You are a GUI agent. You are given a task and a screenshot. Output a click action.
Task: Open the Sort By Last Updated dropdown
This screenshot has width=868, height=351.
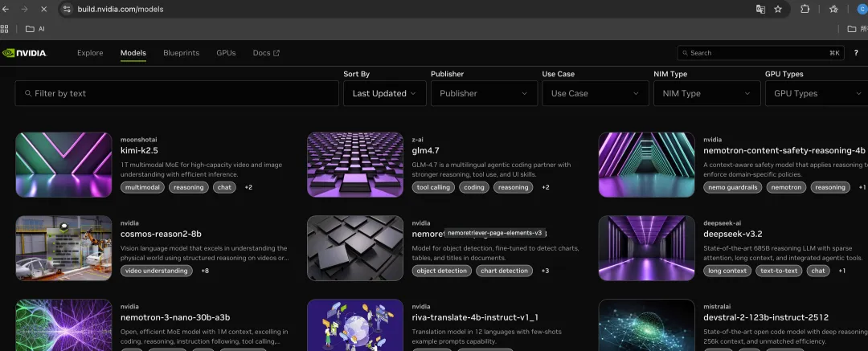(385, 93)
